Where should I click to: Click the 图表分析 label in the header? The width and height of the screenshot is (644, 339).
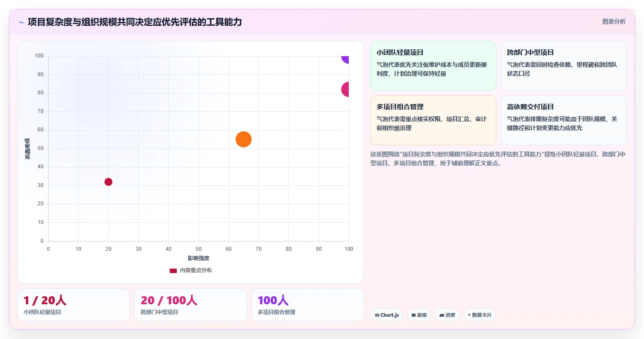tap(614, 21)
